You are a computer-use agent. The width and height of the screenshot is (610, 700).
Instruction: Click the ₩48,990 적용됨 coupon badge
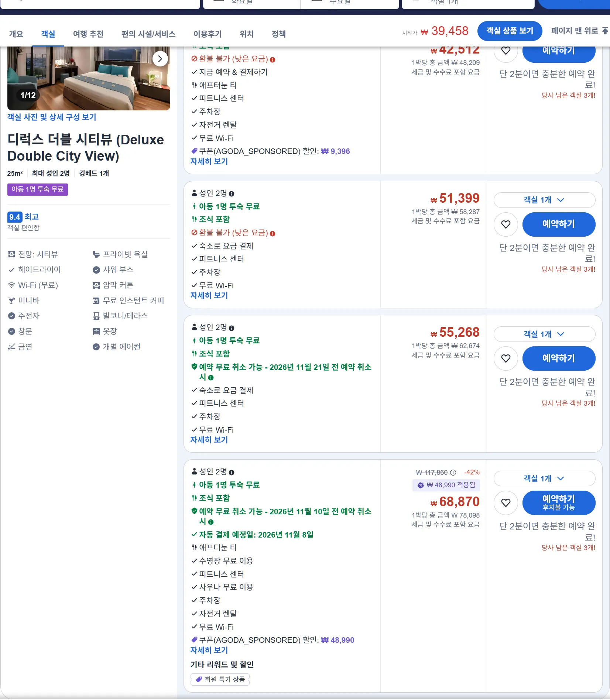click(x=446, y=485)
